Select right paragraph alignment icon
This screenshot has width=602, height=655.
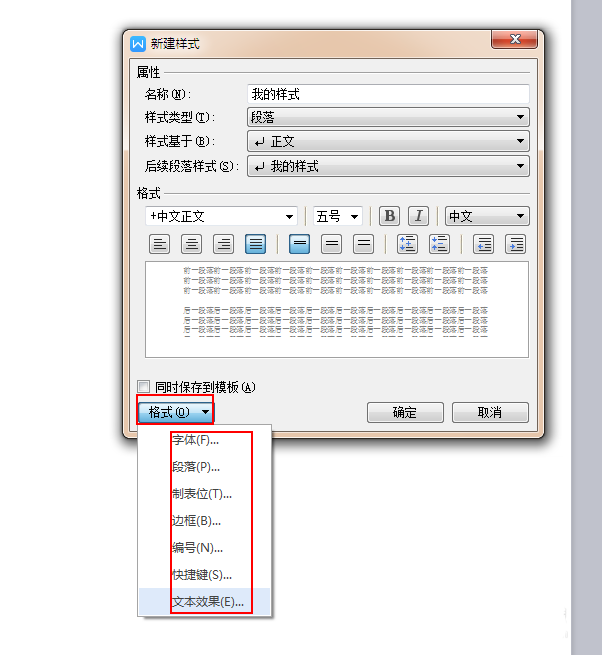tap(224, 244)
